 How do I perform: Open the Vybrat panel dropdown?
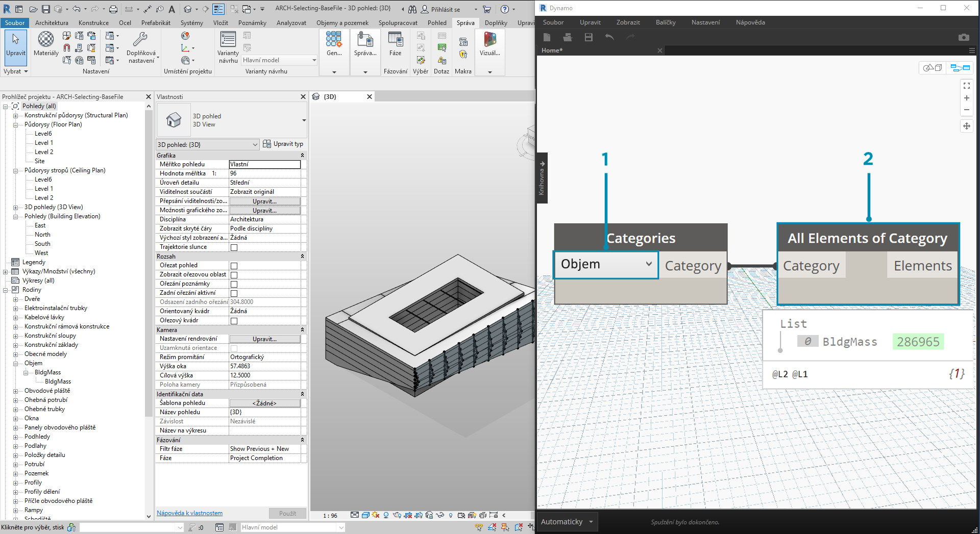point(16,71)
